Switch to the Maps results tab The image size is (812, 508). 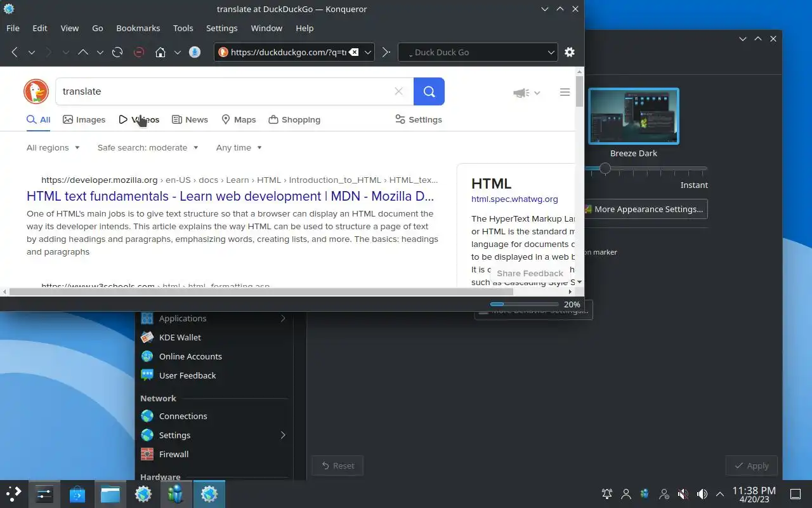point(239,119)
